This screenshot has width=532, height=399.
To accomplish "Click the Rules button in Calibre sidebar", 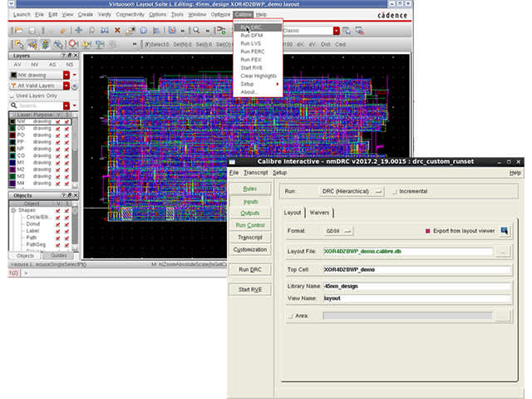I will tap(250, 189).
